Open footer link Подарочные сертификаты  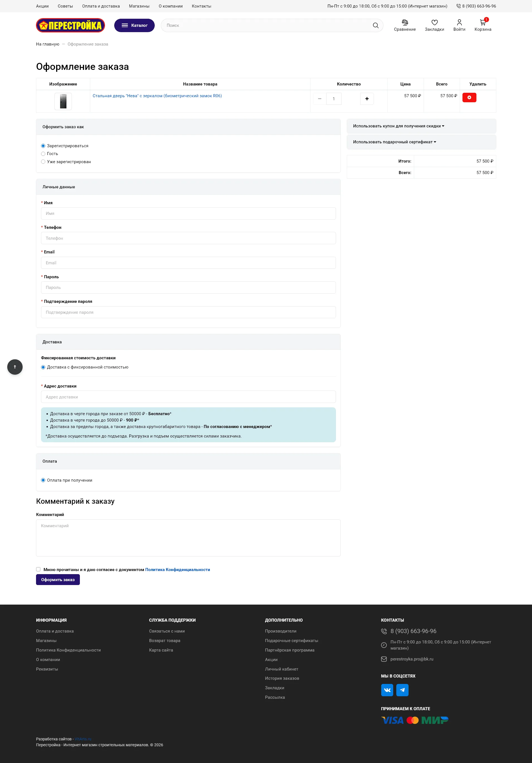coord(292,640)
